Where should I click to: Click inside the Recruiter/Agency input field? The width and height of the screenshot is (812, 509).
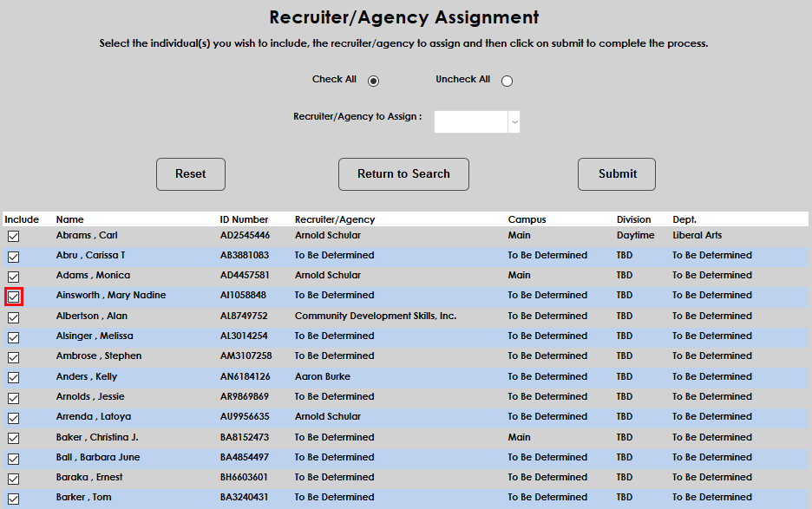pos(468,121)
